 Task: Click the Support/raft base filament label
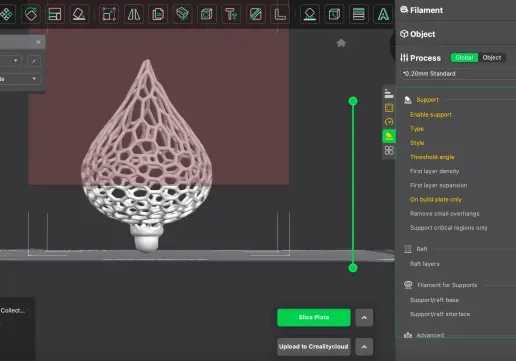[434, 300]
